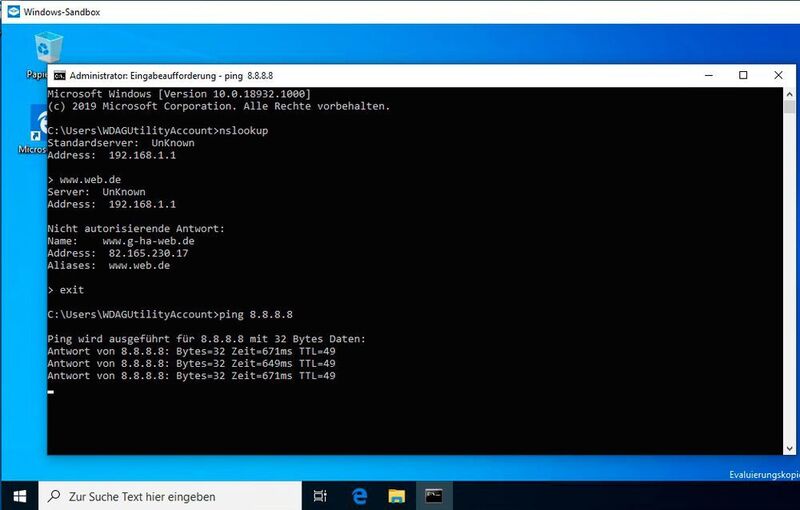Click 'Nicht autorisierende Antwort:' text
Image resolution: width=800 pixels, height=510 pixels.
point(136,228)
